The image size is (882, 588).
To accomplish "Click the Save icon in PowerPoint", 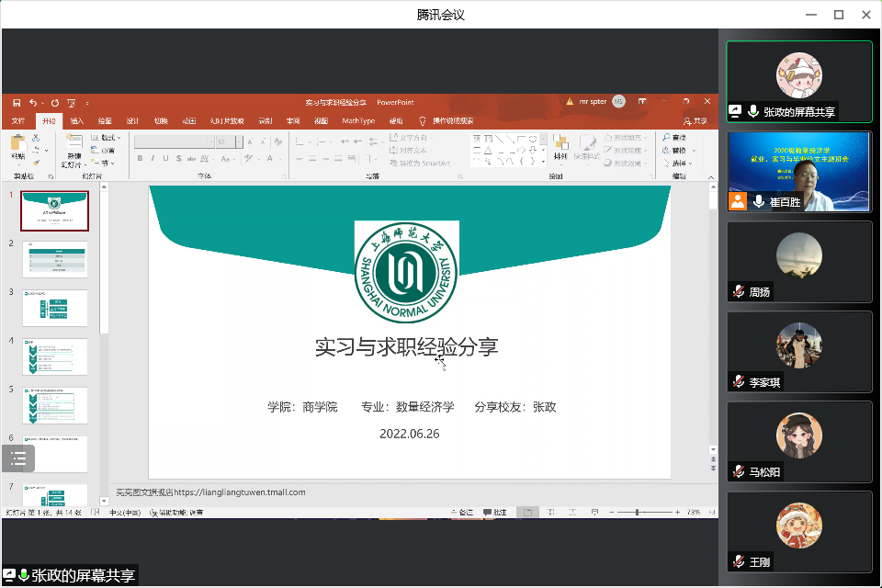I will [x=17, y=103].
